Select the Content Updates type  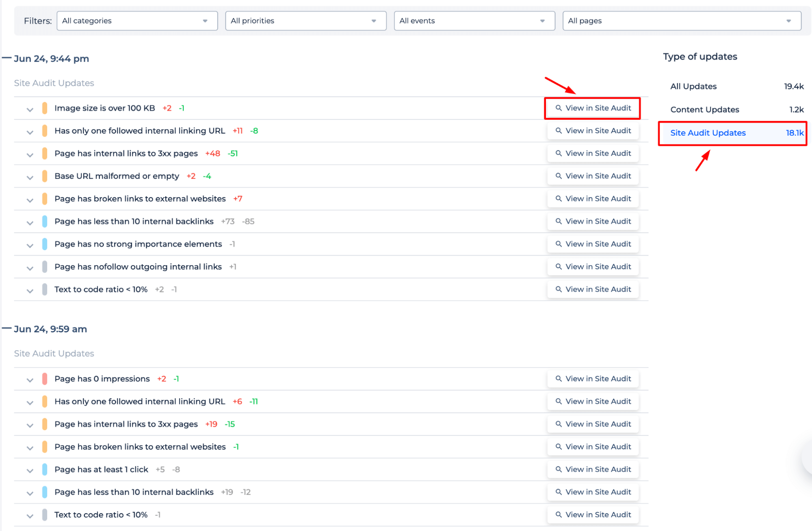[736, 109]
